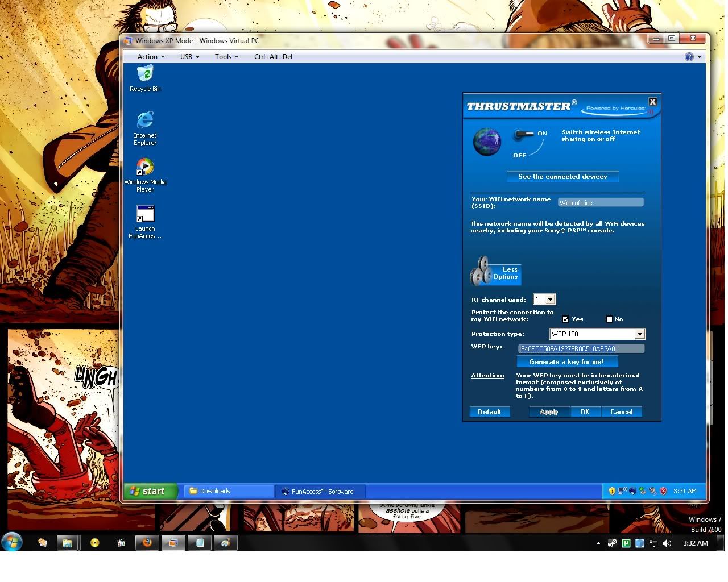Viewport: 728px width, 582px height.
Task: Click the Less Options button
Action: [x=506, y=273]
